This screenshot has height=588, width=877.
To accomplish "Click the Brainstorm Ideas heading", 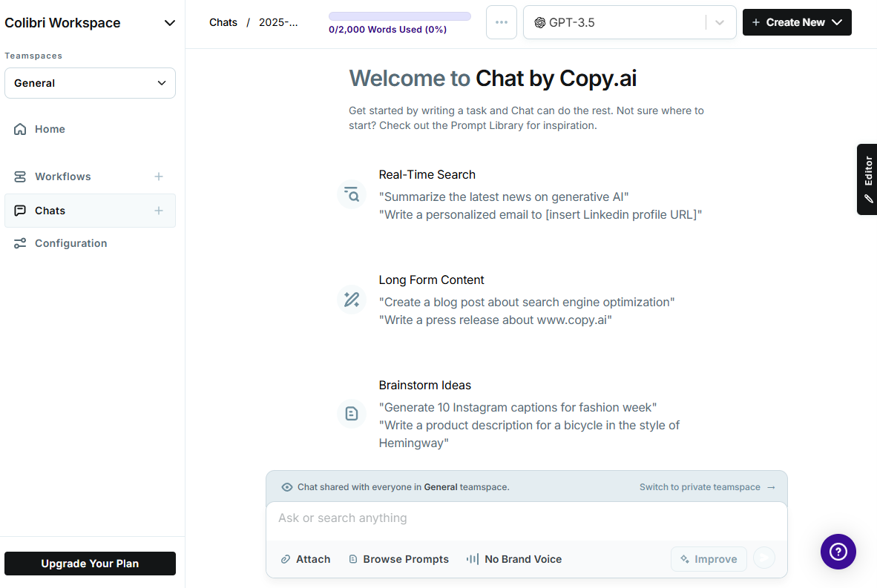I will pos(425,385).
